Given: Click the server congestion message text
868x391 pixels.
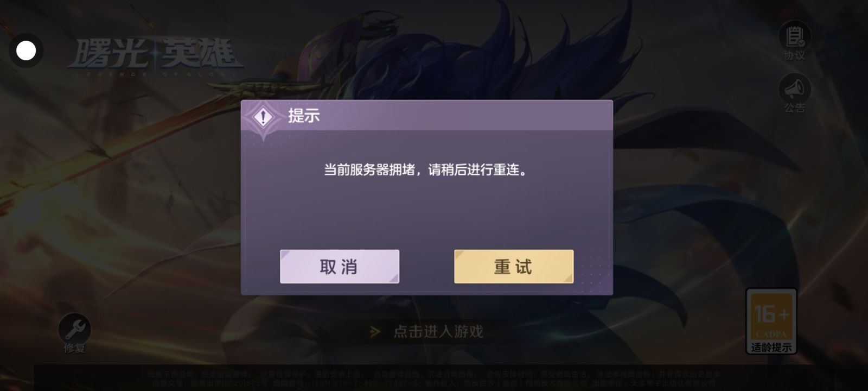Looking at the screenshot, I should [x=426, y=170].
